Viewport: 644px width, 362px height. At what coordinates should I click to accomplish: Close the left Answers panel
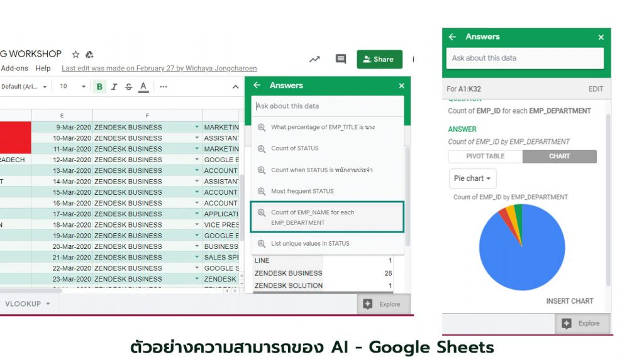(x=401, y=85)
